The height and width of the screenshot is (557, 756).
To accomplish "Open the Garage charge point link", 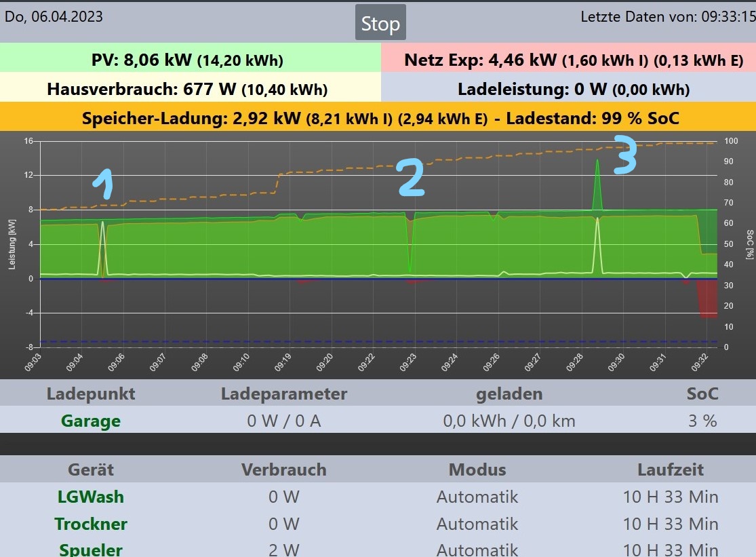I will pyautogui.click(x=91, y=421).
